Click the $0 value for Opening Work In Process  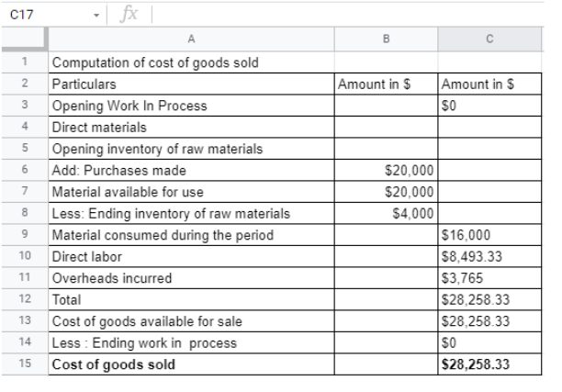(489, 106)
